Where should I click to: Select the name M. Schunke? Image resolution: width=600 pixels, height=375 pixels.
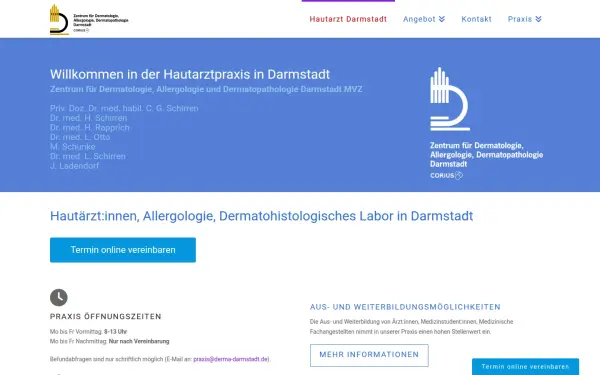73,147
